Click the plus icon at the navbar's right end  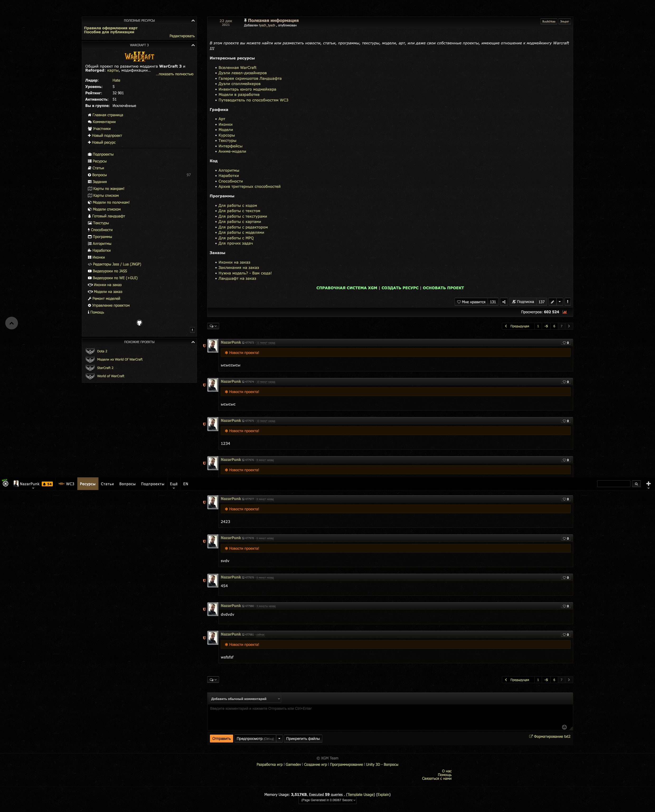[x=648, y=484]
